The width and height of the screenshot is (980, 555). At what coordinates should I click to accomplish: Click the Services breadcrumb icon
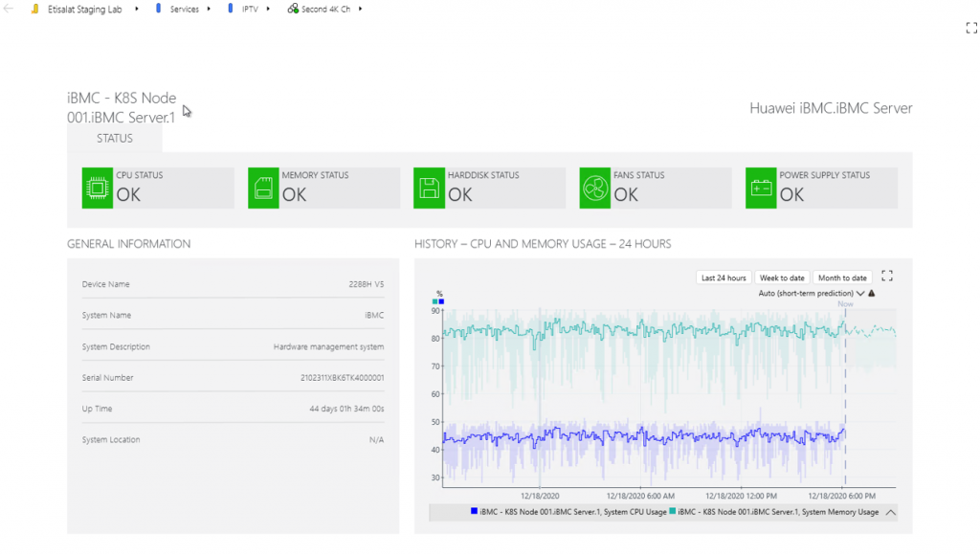(x=159, y=9)
